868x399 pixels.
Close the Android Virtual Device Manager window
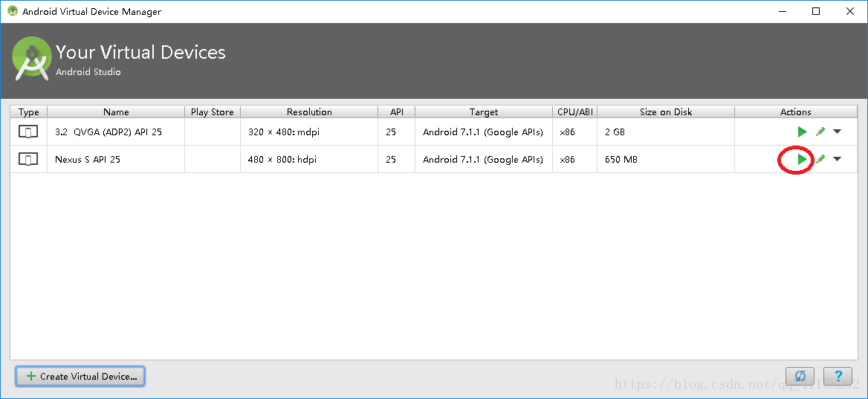(x=850, y=11)
